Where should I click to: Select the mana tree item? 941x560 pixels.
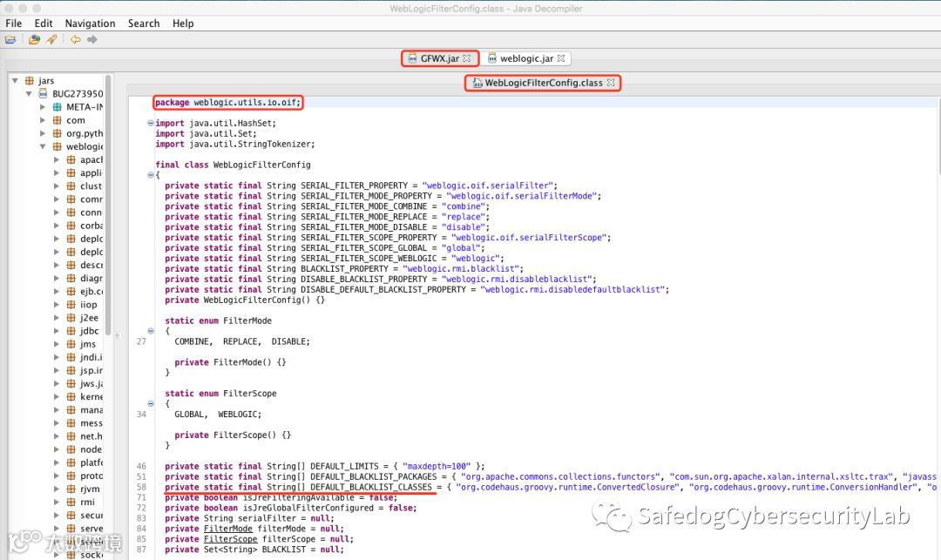(91, 409)
